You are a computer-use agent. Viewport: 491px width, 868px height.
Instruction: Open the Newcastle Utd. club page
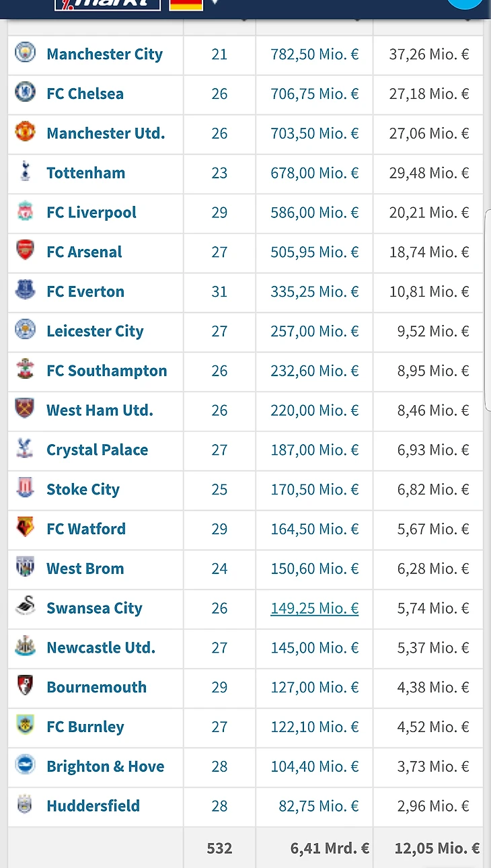101,648
